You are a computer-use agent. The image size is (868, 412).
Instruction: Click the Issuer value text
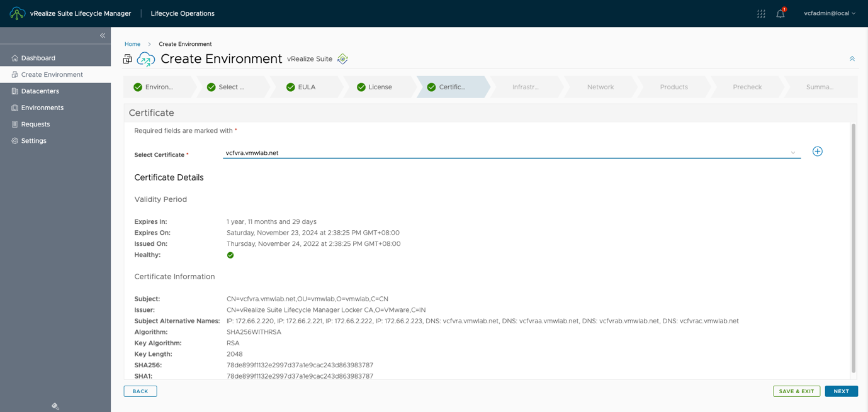pos(326,310)
